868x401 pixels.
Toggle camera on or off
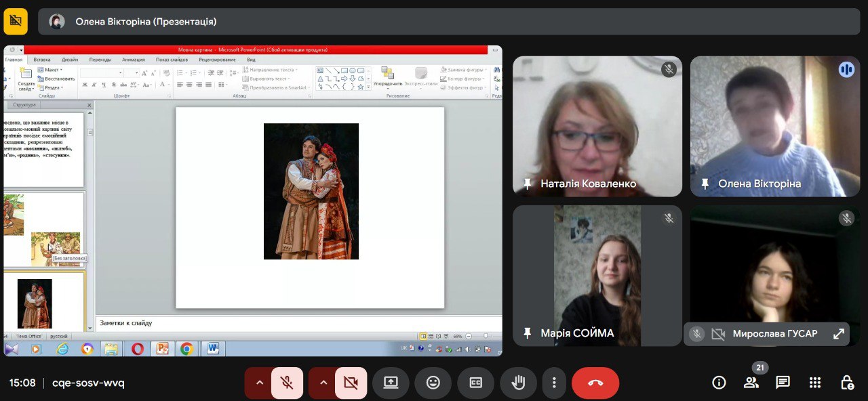pos(351,383)
